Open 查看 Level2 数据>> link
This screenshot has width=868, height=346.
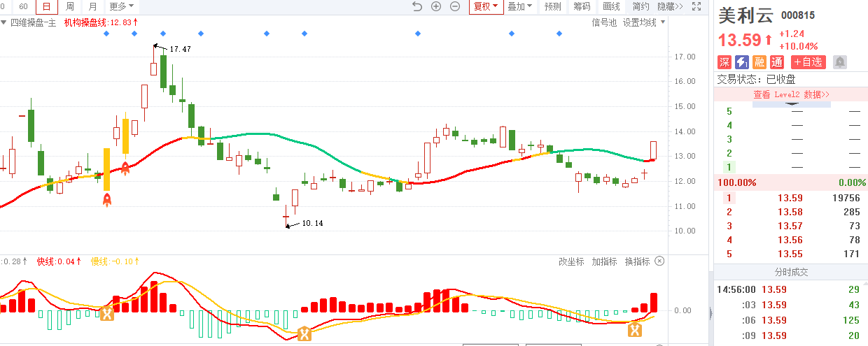tap(791, 94)
